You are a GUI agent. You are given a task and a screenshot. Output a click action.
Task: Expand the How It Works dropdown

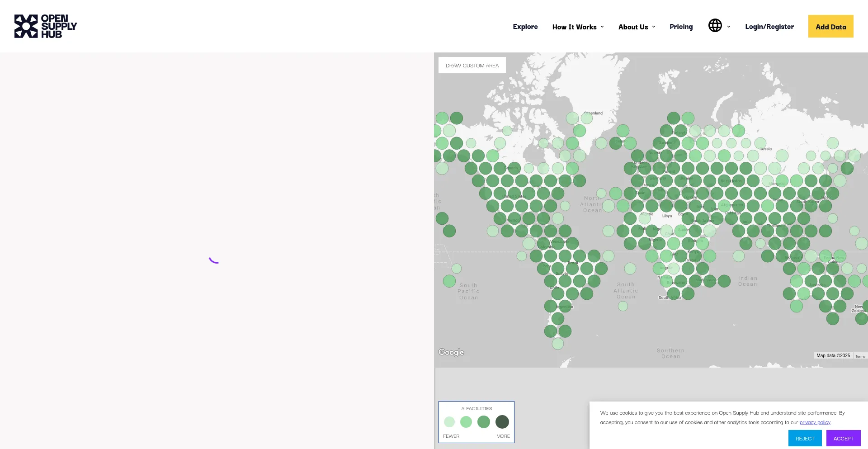tap(578, 27)
